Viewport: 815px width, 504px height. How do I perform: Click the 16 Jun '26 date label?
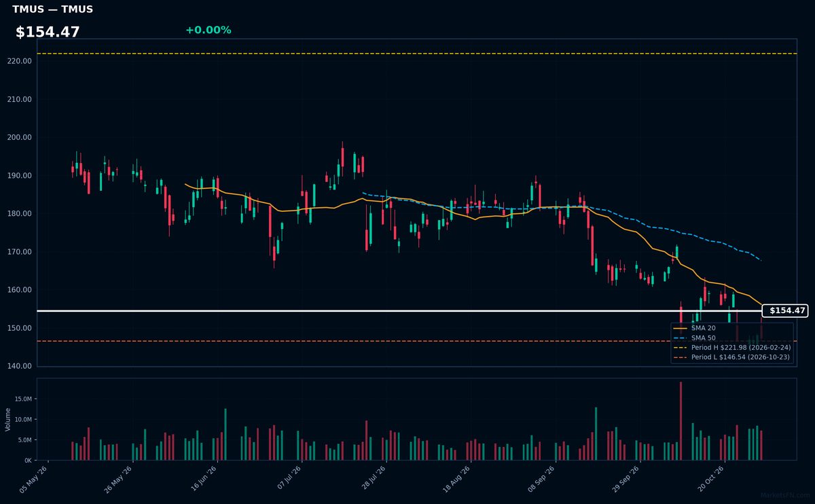pyautogui.click(x=204, y=479)
